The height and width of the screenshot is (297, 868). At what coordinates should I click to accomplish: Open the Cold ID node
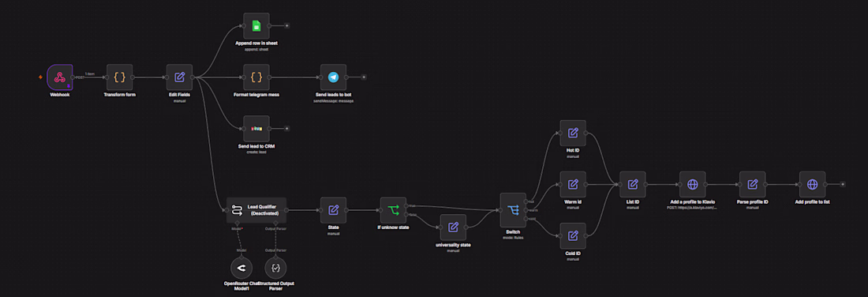pyautogui.click(x=573, y=235)
